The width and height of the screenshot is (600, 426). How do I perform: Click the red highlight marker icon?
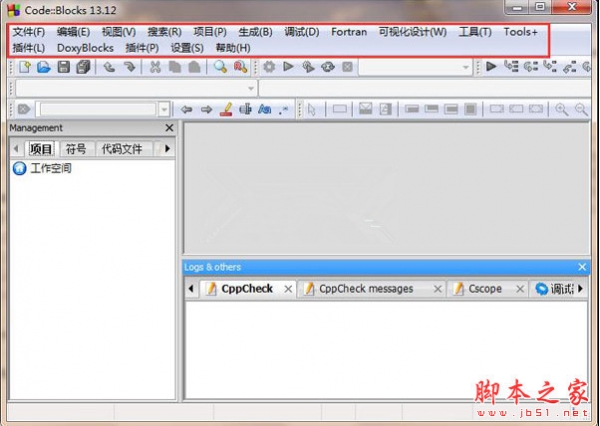tap(226, 109)
